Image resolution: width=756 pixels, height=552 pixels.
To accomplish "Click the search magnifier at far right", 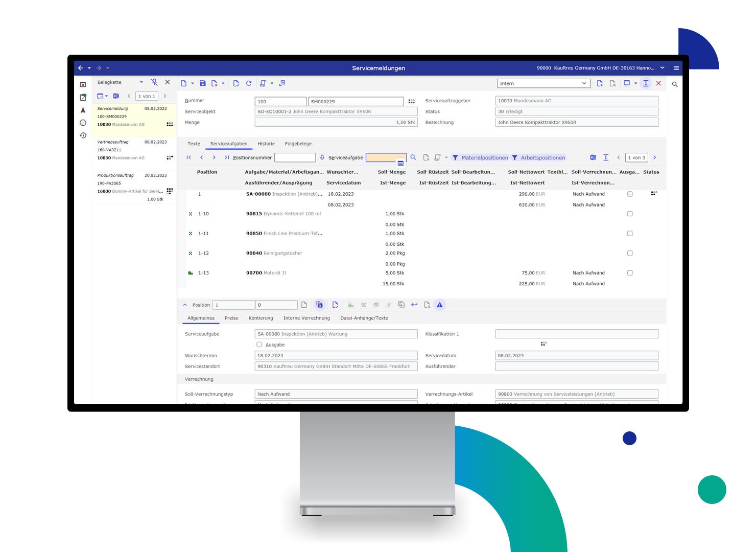I will [x=675, y=84].
